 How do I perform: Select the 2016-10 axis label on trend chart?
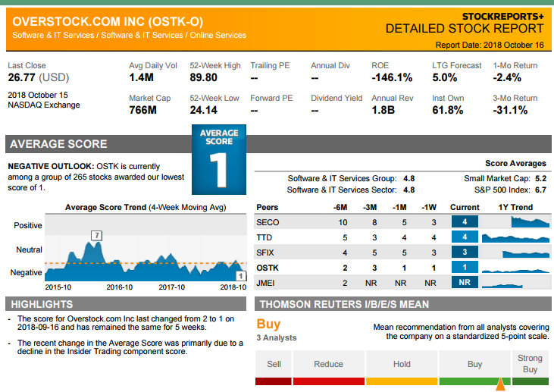click(120, 287)
